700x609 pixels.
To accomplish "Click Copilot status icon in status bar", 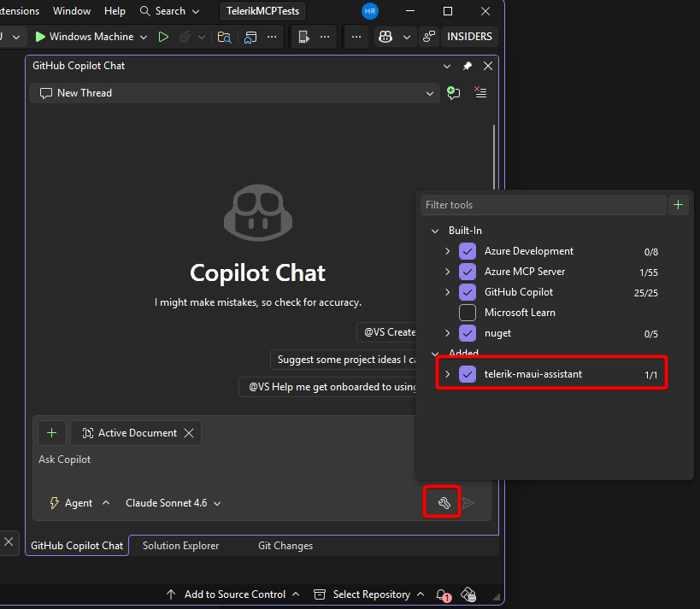I will click(x=468, y=594).
